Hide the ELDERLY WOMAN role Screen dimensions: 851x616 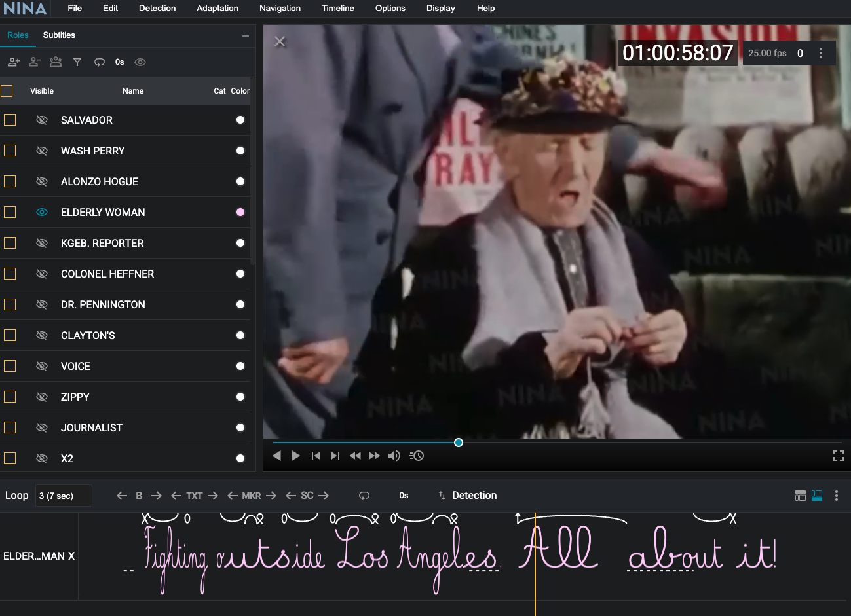point(42,212)
